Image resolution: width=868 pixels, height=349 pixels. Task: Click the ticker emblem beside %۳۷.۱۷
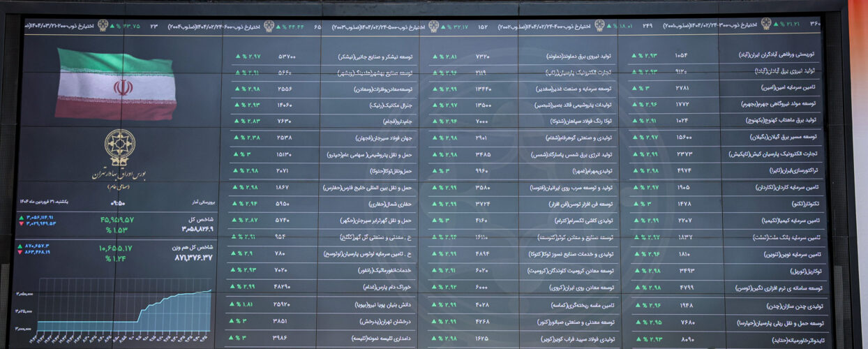tap(433, 27)
